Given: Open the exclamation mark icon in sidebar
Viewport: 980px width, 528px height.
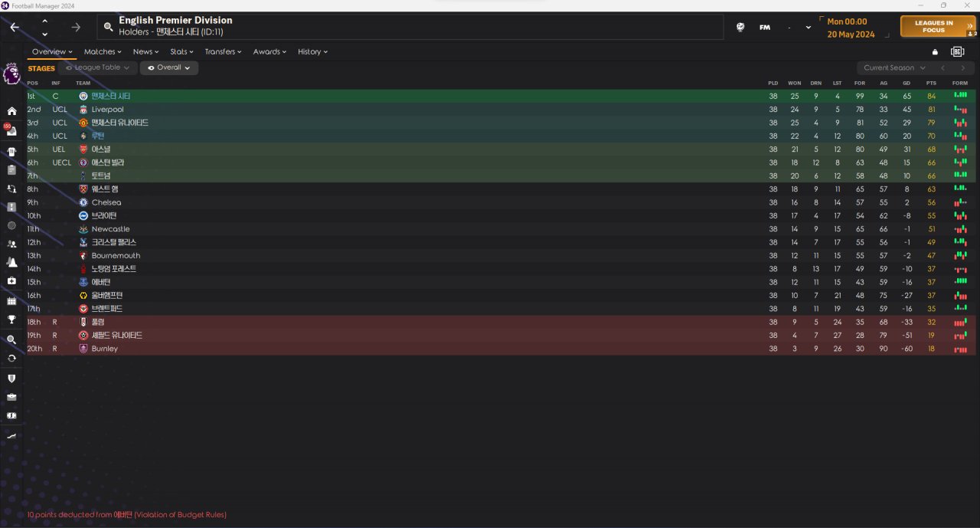Looking at the screenshot, I should pos(11,207).
